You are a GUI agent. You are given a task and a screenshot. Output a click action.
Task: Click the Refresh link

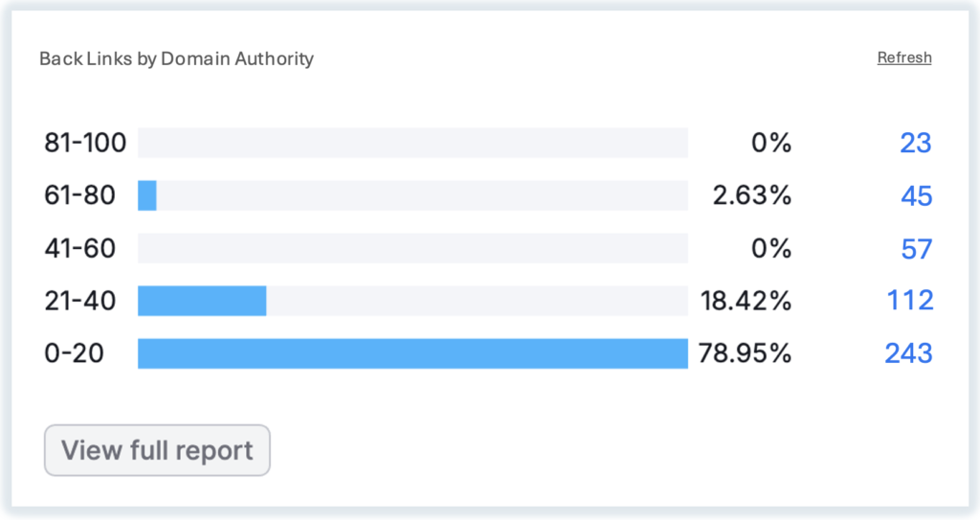pyautogui.click(x=904, y=57)
